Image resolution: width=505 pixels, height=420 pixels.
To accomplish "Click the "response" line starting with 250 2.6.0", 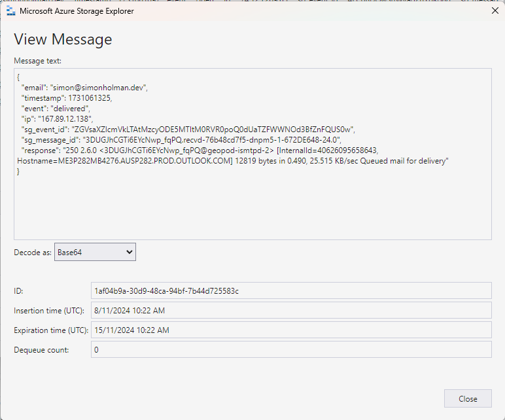I will (200, 150).
